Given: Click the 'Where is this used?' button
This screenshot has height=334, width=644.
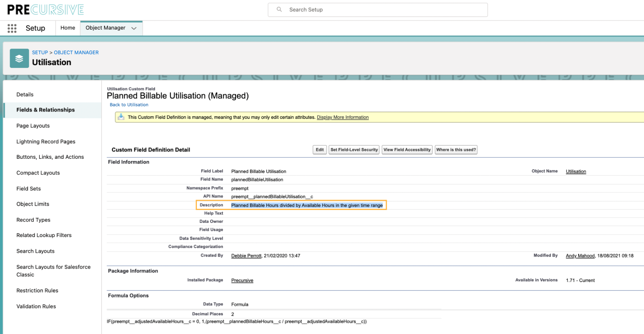Looking at the screenshot, I should tap(456, 150).
